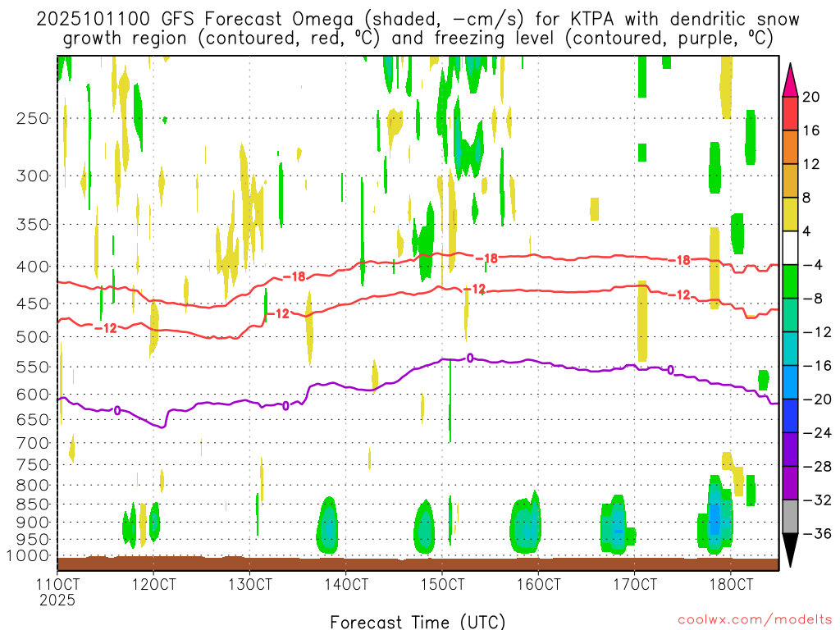
Task: Choose the green colorbar segment between -4 and -8
Action: pos(791,281)
